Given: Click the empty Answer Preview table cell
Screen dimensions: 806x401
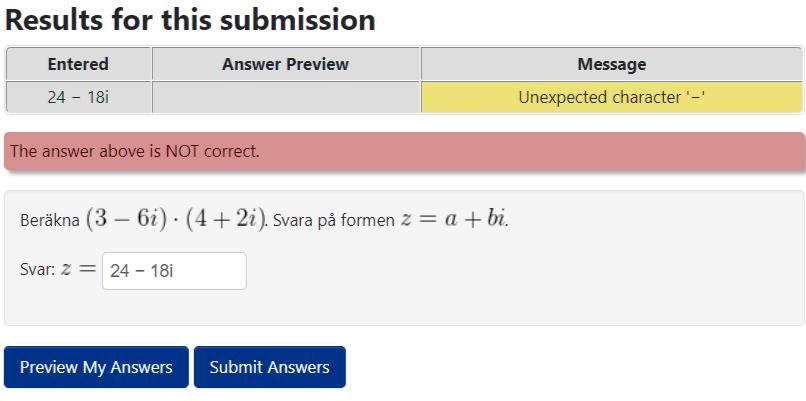Looking at the screenshot, I should 285,97.
